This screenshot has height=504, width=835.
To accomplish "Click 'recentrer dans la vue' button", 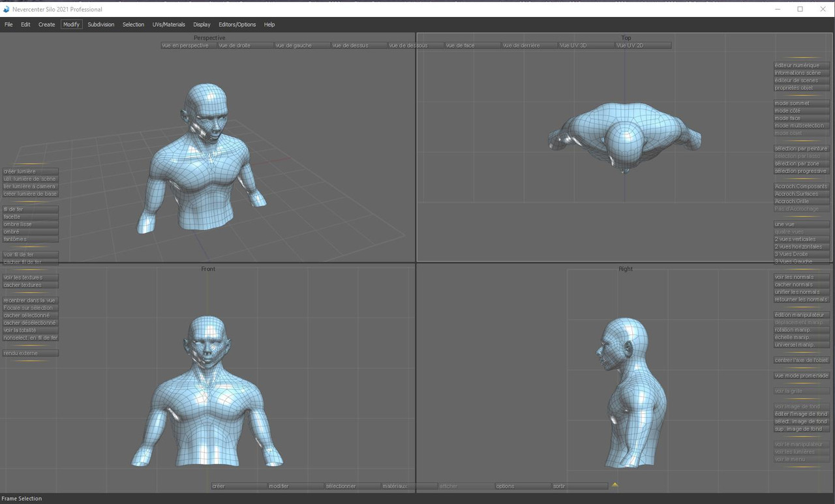I will click(30, 301).
